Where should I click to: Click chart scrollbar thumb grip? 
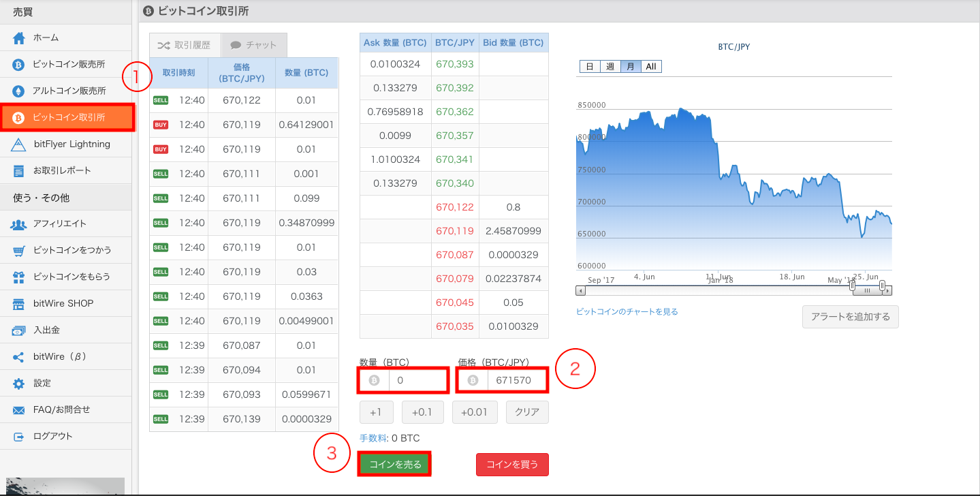(x=867, y=291)
